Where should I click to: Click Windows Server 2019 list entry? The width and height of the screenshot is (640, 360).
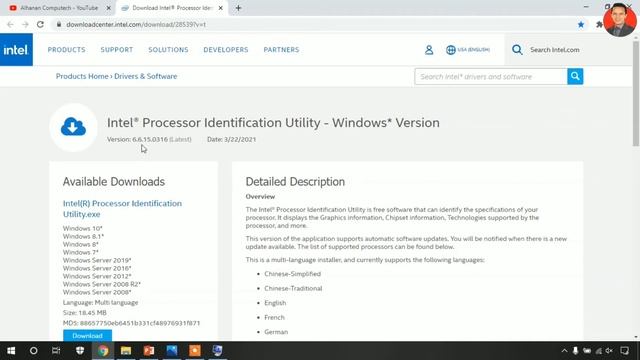pyautogui.click(x=97, y=260)
